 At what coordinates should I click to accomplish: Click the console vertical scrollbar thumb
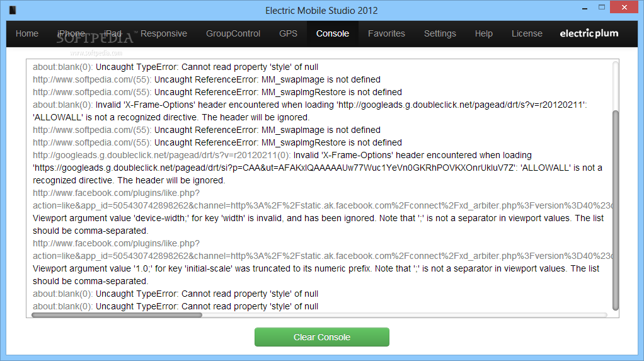coord(615,210)
